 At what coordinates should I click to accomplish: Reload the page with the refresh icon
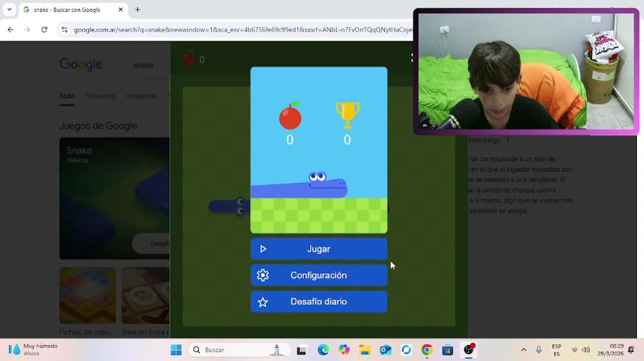(44, 30)
